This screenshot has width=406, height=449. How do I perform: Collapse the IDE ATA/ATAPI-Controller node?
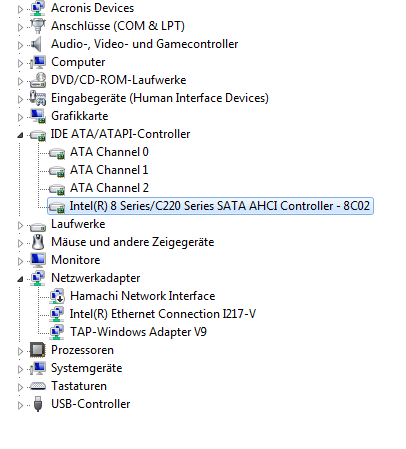pos(20,135)
